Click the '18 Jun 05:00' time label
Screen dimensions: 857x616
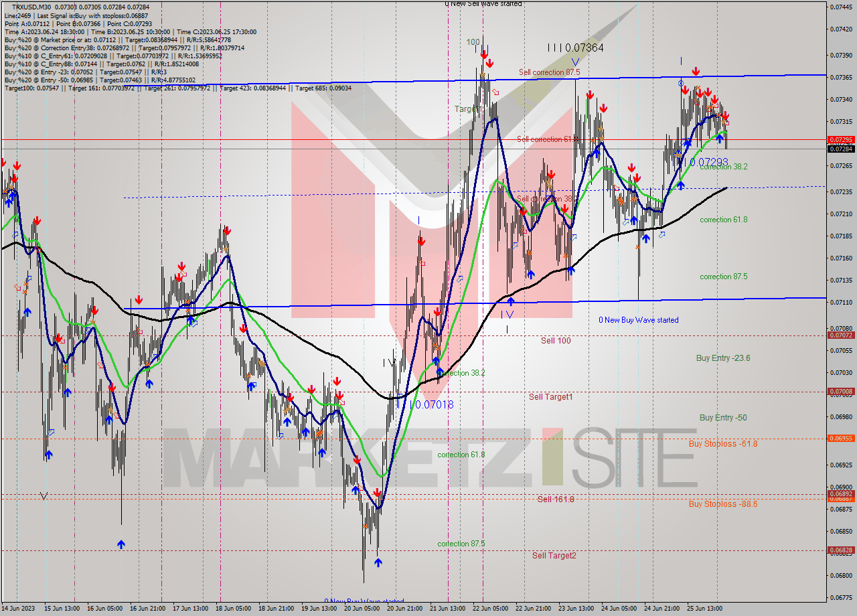[233, 609]
